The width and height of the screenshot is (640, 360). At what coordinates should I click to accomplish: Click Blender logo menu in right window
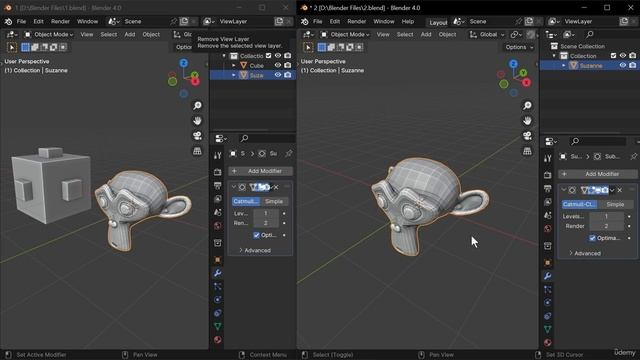coord(304,21)
